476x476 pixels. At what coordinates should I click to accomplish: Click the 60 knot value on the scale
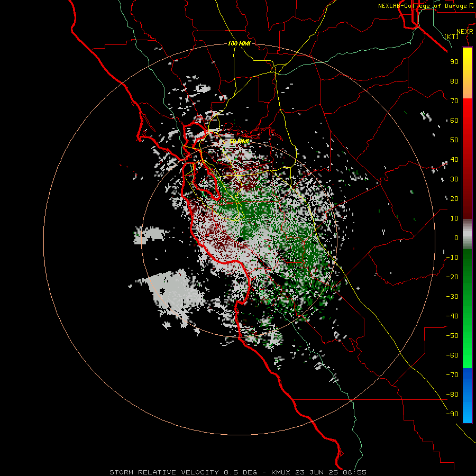(454, 120)
